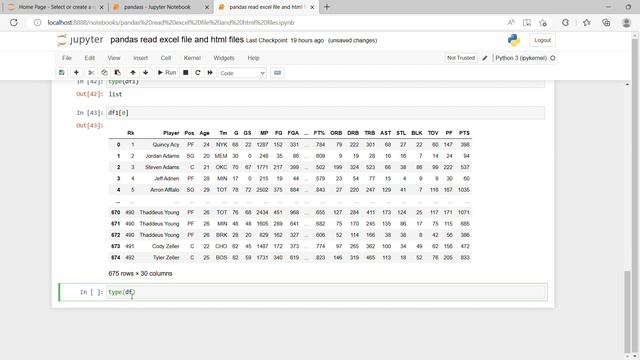Refresh the page in the browser
The image size is (640, 360).
14,22
